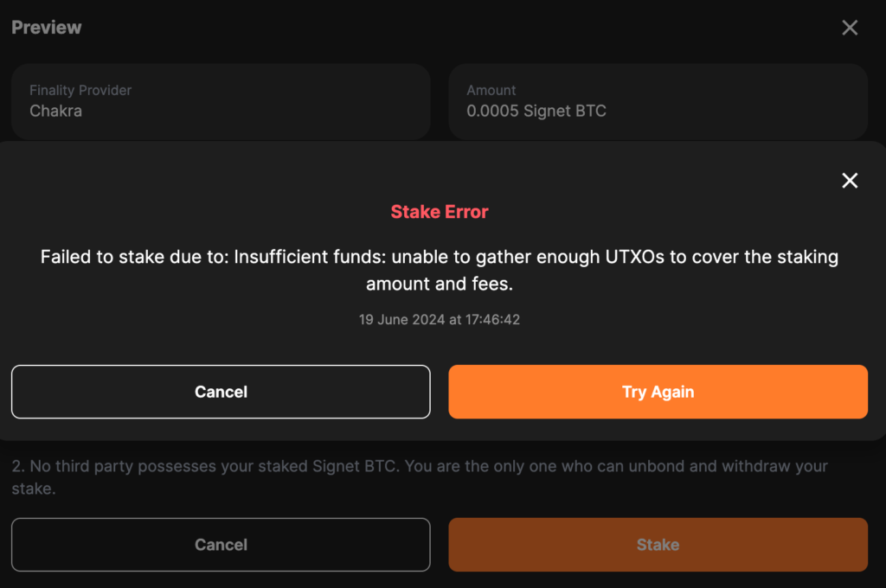This screenshot has width=886, height=588.
Task: Click the 0.0005 Signet BTC value
Action: (536, 111)
